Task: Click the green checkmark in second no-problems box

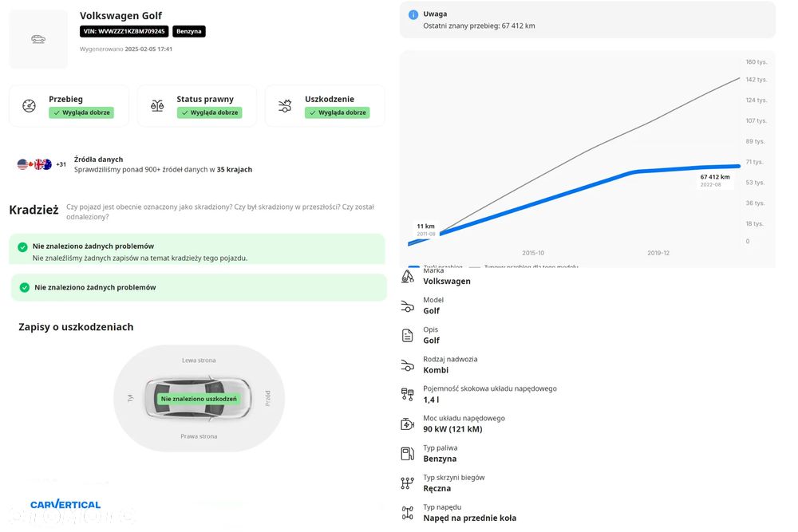Action: pyautogui.click(x=25, y=287)
